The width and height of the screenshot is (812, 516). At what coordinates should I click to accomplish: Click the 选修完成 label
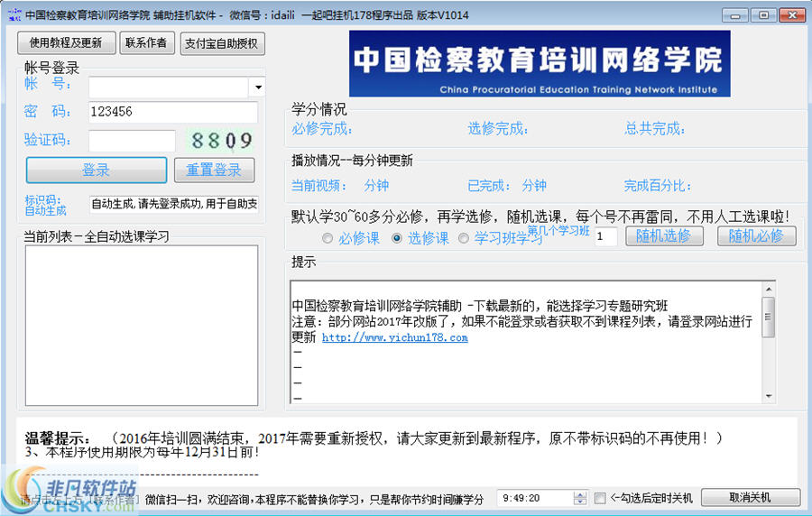[x=498, y=128]
